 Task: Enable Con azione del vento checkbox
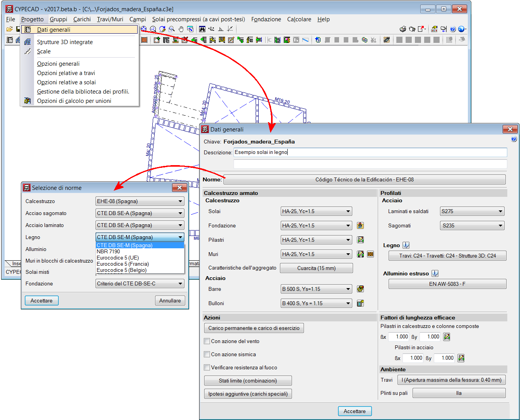click(x=207, y=341)
